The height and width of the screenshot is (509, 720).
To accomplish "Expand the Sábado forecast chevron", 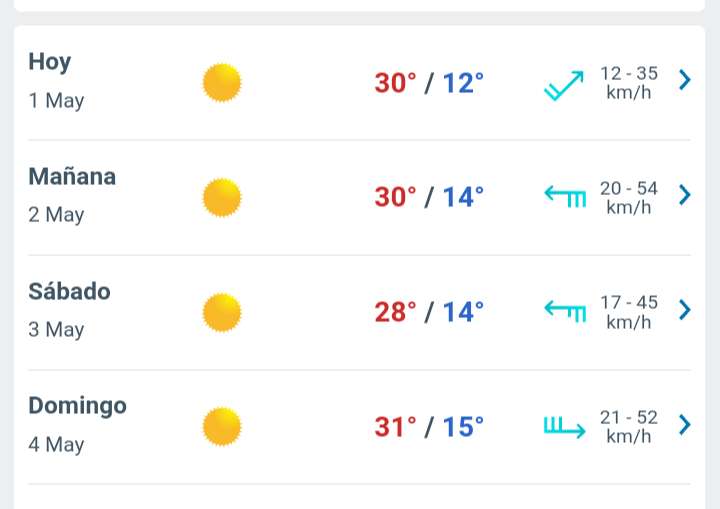I will (685, 310).
